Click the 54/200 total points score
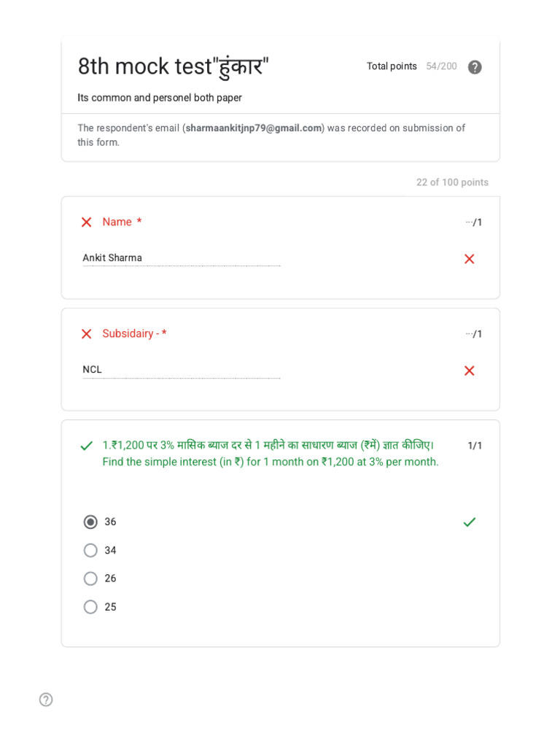This screenshot has height=747, width=560. (441, 66)
